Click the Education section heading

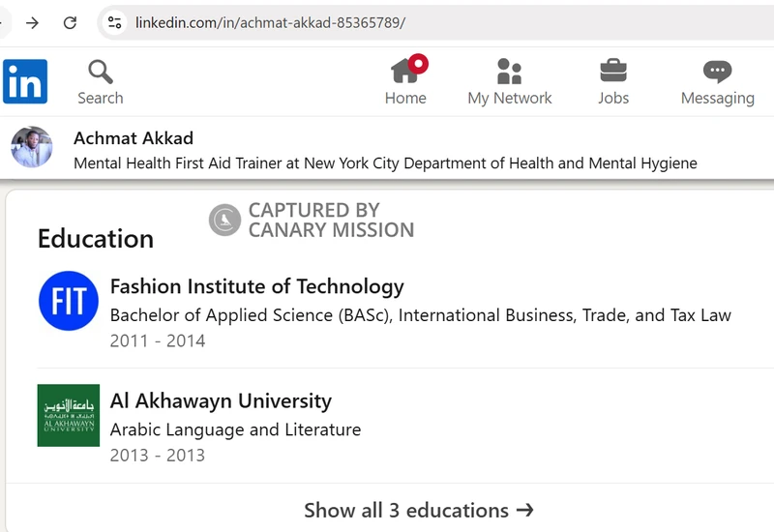pyautogui.click(x=95, y=239)
